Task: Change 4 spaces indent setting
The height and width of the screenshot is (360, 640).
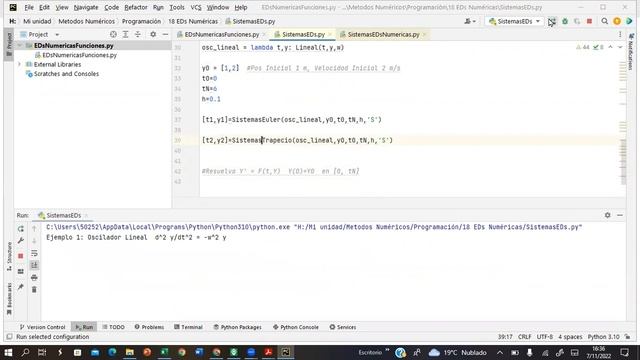Action: pos(570,337)
